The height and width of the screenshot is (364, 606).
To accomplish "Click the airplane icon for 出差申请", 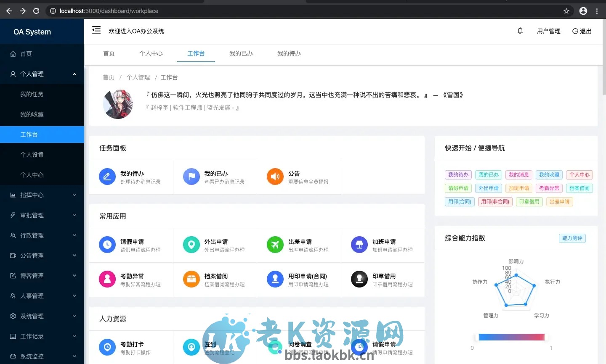I will [275, 245].
